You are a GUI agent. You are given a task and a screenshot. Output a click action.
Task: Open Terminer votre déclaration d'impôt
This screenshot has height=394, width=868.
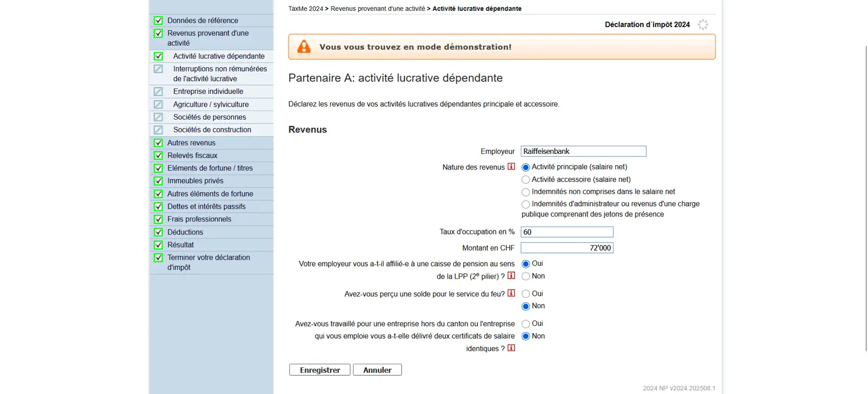coord(208,262)
